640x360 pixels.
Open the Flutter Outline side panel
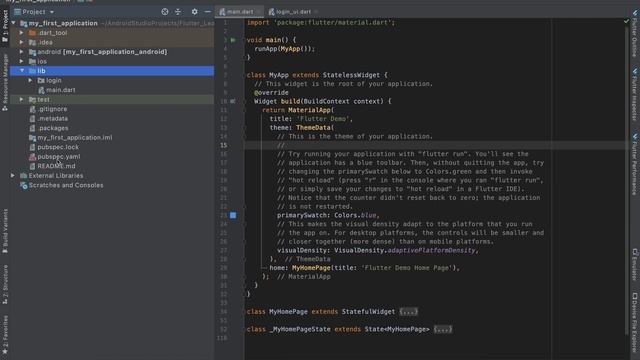click(635, 33)
